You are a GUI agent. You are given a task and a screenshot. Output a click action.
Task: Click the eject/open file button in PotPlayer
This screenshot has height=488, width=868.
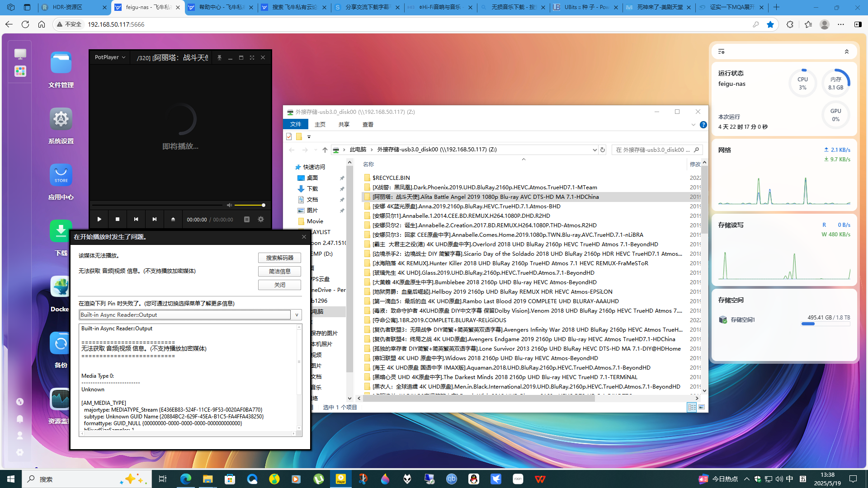pyautogui.click(x=173, y=219)
